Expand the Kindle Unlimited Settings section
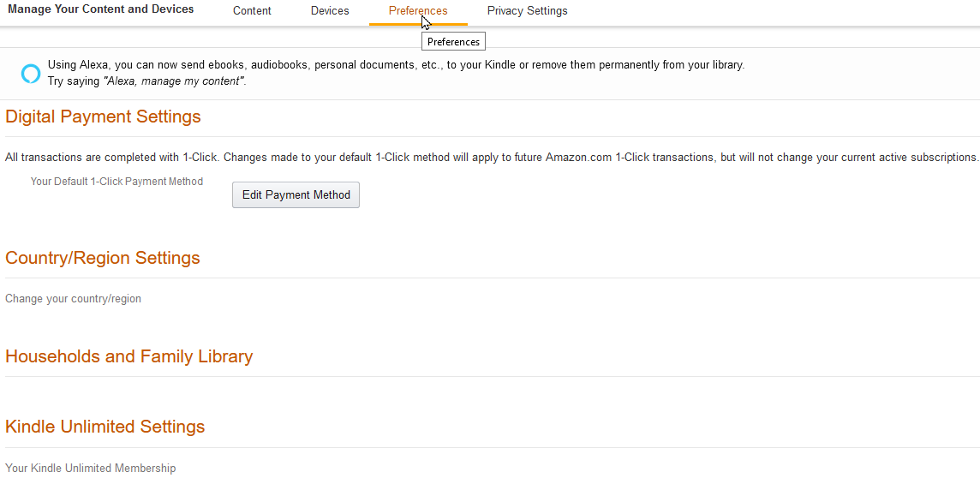The image size is (980, 484). tap(105, 427)
